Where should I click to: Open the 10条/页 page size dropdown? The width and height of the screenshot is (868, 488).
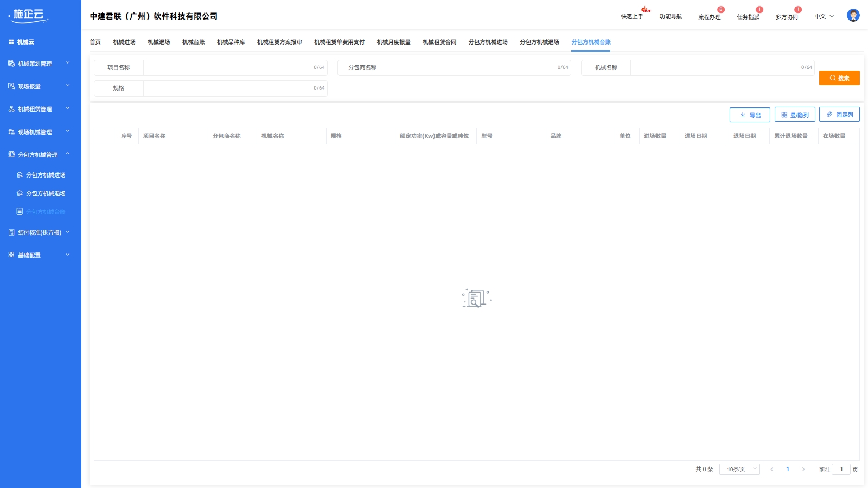tap(739, 470)
